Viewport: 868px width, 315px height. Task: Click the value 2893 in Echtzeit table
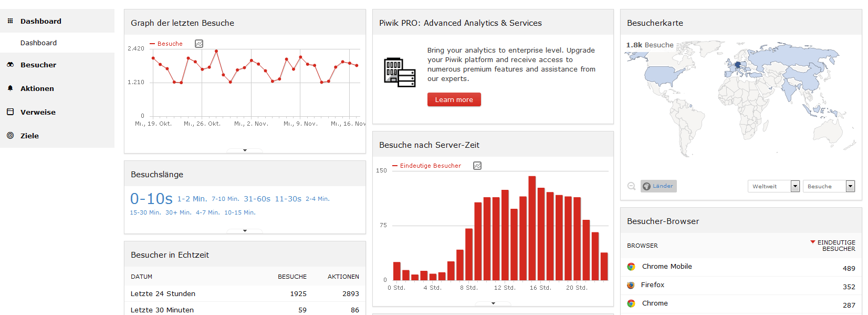point(351,293)
